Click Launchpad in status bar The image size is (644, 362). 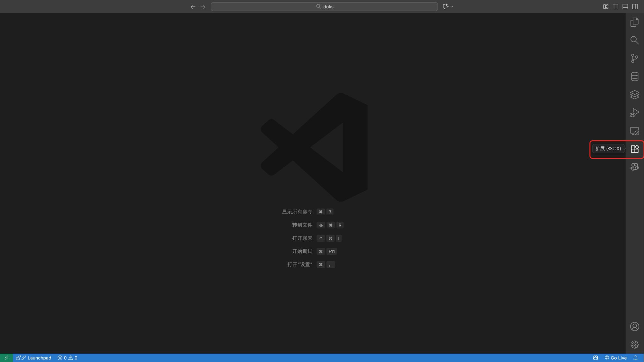coord(34,358)
